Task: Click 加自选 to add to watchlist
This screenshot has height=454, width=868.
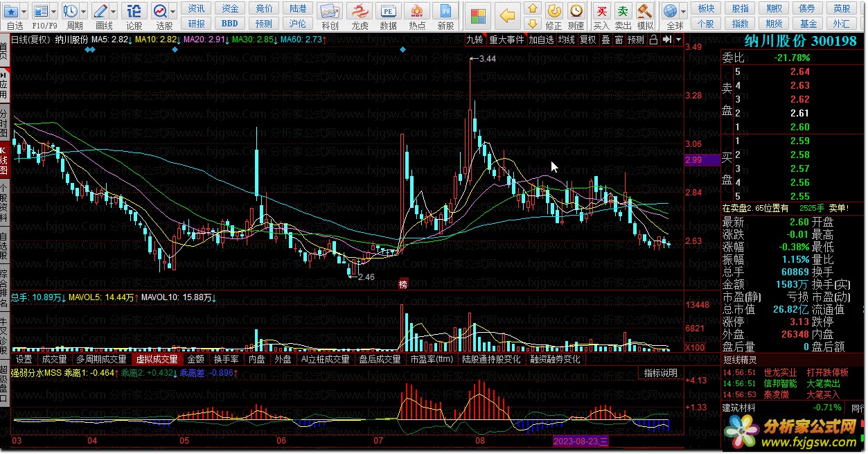Action: 541,40
